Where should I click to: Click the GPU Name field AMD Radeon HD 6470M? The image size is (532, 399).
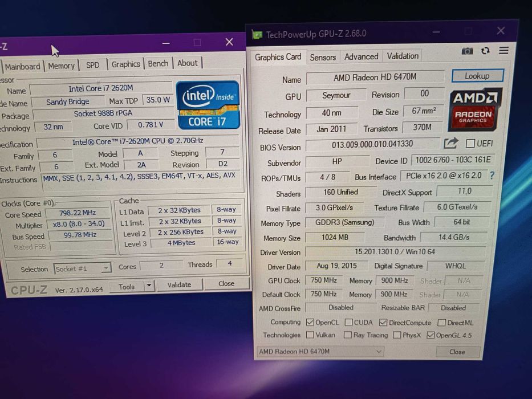[x=375, y=78]
